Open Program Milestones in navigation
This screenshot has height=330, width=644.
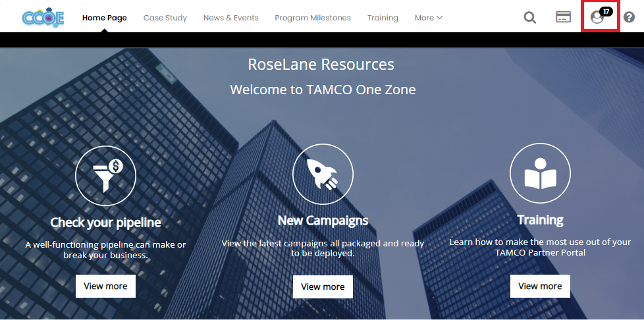pos(313,18)
